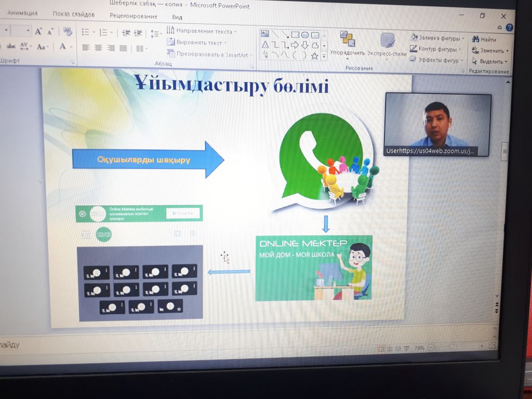This screenshot has width=532, height=399.
Task: Open Контур фигуры outline options
Action: pyautogui.click(x=436, y=49)
